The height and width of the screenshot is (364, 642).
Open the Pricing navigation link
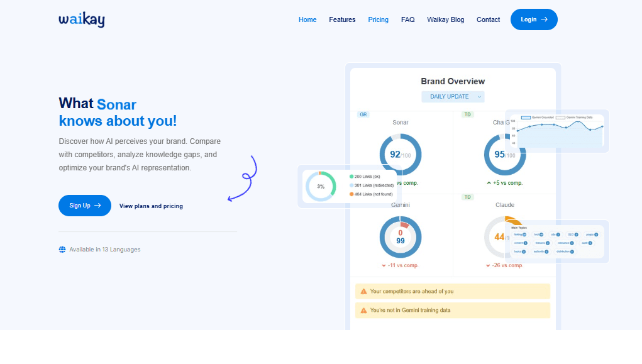tap(379, 19)
